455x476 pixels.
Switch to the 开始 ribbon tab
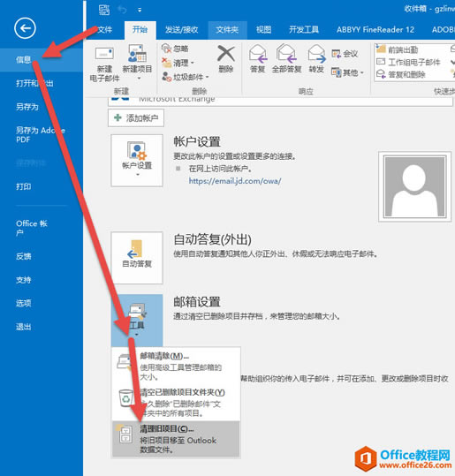pyautogui.click(x=140, y=30)
